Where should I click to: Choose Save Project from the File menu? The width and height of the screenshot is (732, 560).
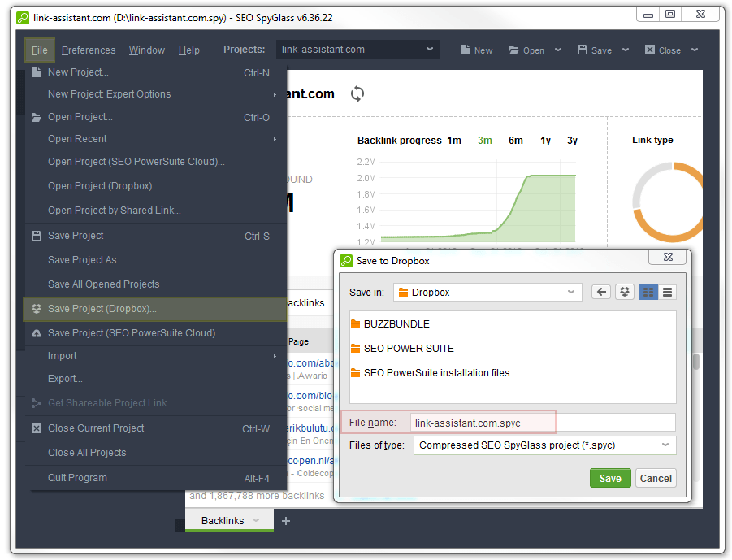coord(155,236)
